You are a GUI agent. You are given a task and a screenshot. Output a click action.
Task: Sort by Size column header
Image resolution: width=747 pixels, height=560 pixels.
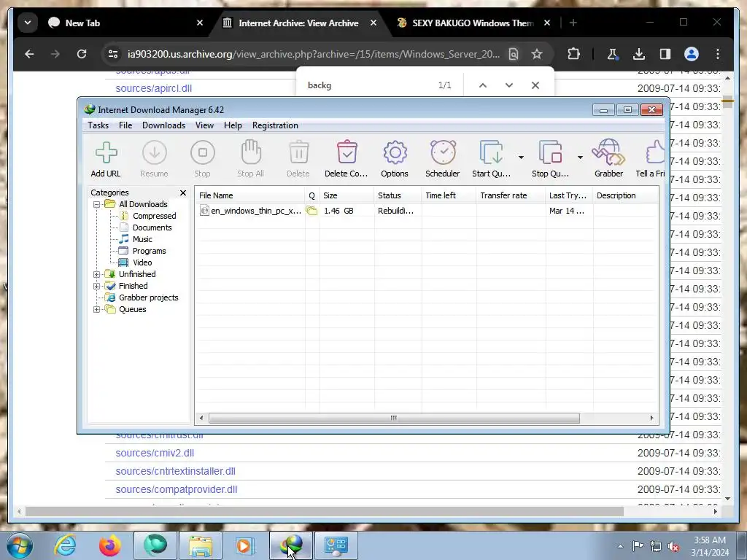click(x=347, y=195)
